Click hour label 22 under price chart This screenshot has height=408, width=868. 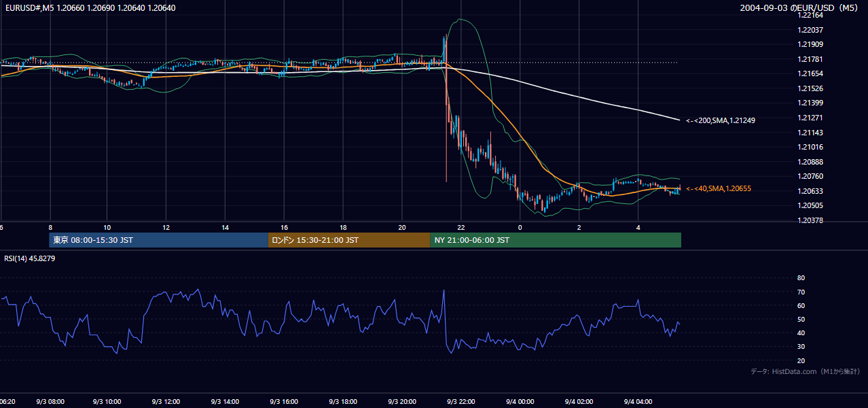pos(461,227)
